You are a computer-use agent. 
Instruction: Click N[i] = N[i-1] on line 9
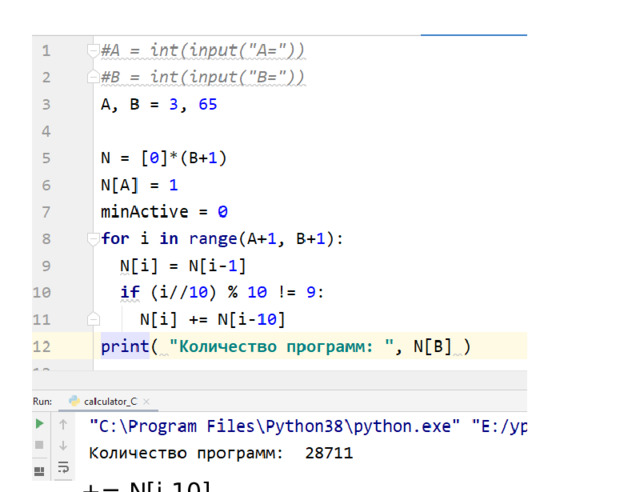tap(183, 266)
